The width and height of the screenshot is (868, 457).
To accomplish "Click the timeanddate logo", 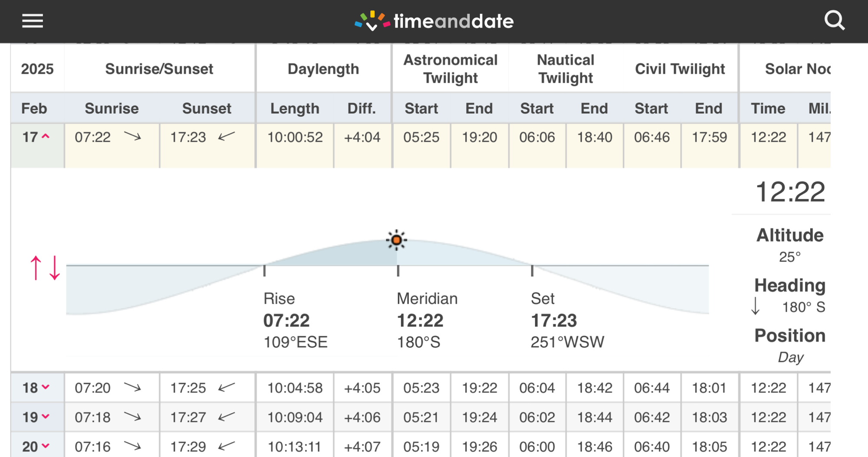I will (434, 21).
